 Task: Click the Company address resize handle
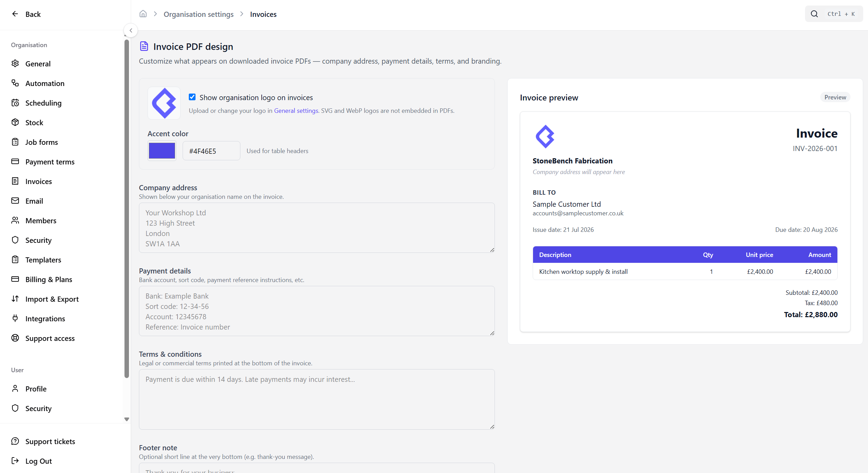[492, 250]
